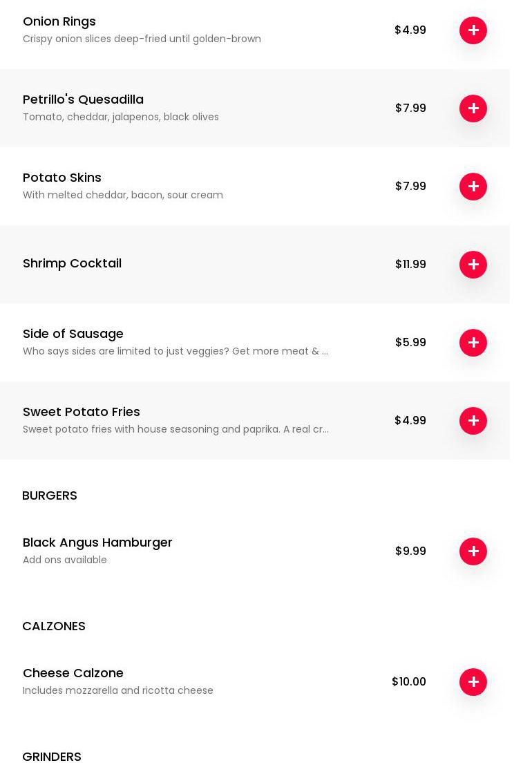532x765 pixels.
Task: Jump to the BURGERS section heading
Action: point(50,495)
